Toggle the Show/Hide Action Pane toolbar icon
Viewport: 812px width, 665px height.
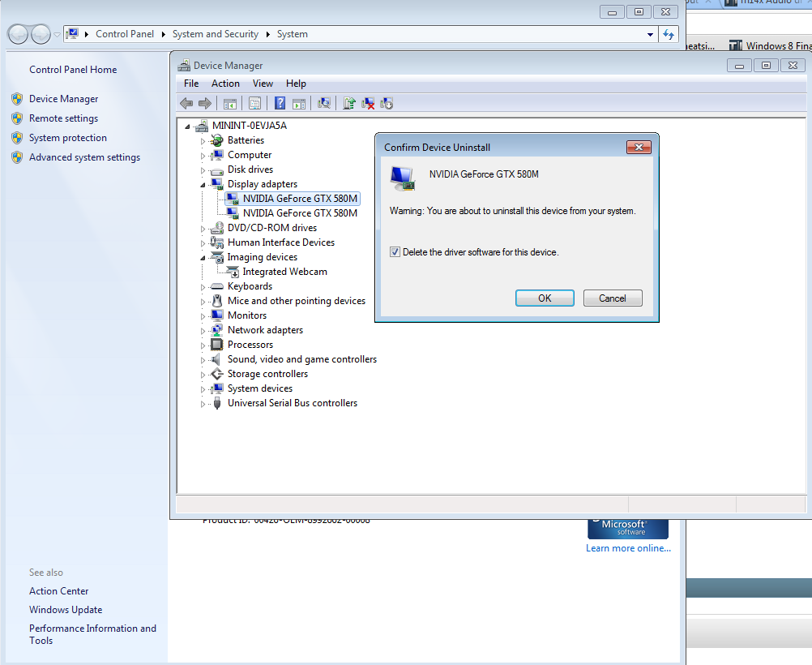pyautogui.click(x=299, y=103)
